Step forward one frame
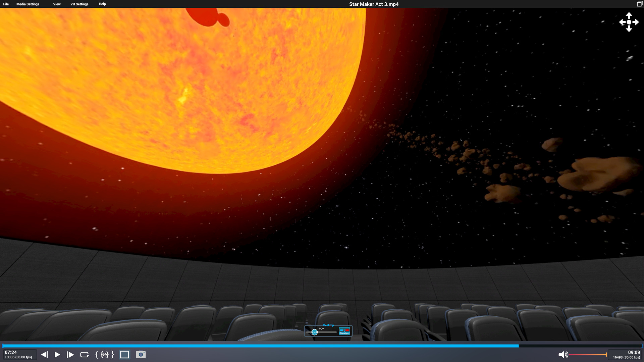Screen dimensions: 644x362 (x=70, y=355)
